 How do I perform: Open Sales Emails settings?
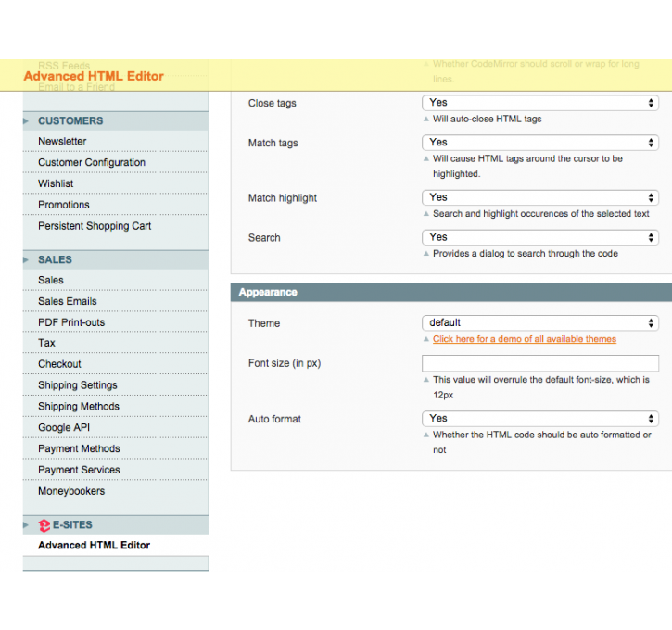click(68, 301)
